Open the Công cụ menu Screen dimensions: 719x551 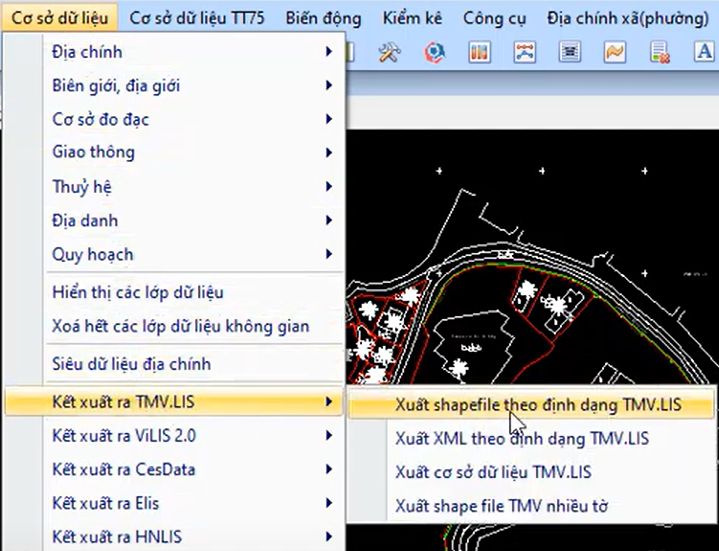[x=494, y=18]
